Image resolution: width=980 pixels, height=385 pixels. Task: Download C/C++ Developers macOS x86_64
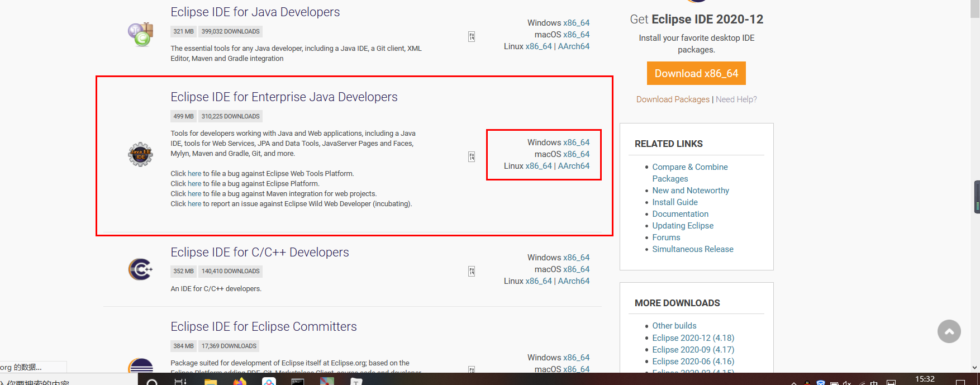point(577,269)
